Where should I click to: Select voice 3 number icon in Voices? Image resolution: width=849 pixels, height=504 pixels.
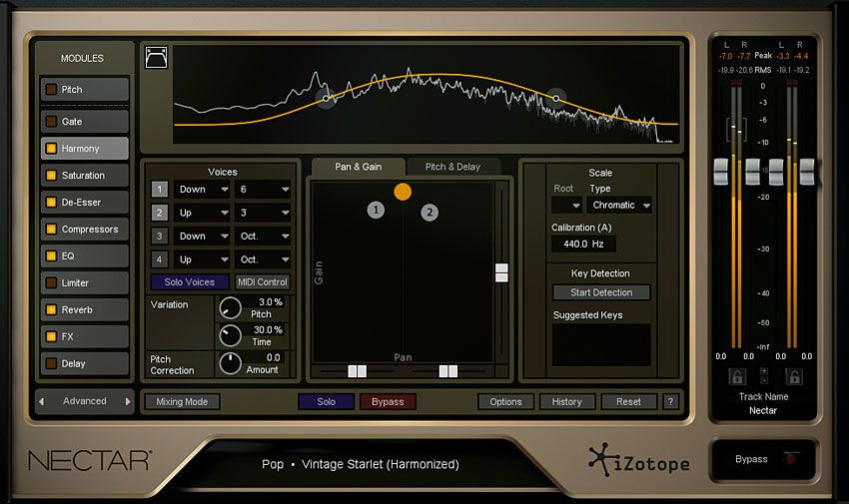click(x=159, y=236)
